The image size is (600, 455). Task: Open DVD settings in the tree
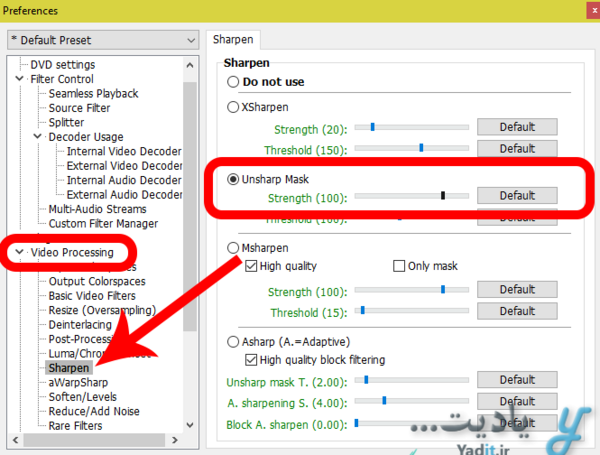[x=63, y=65]
